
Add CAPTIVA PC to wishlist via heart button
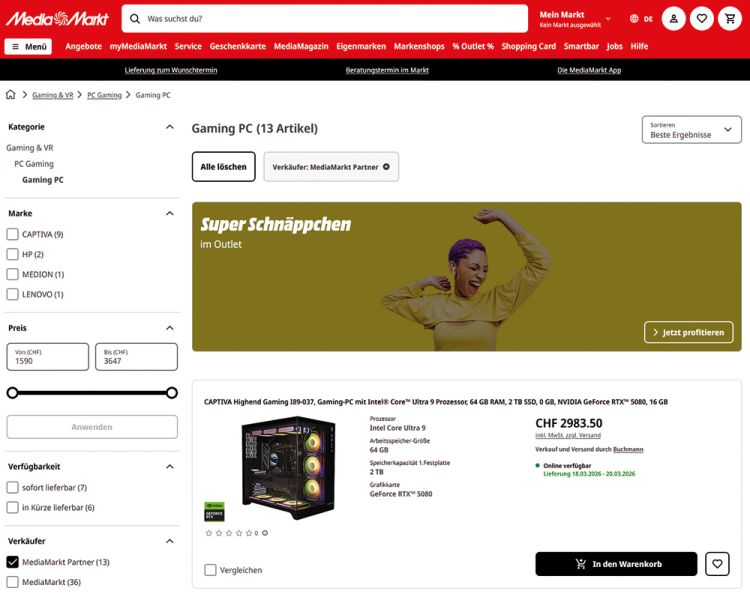pyautogui.click(x=717, y=564)
